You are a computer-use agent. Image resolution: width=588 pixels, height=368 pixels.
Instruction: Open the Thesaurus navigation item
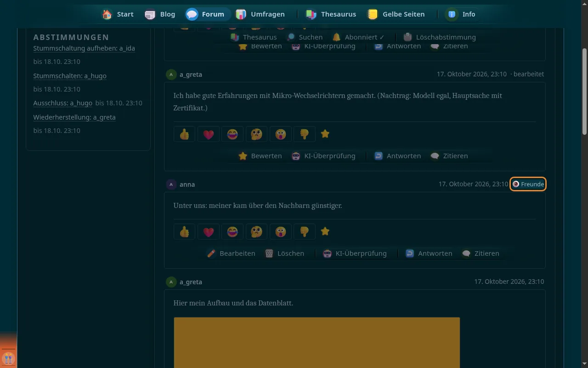[x=331, y=14]
